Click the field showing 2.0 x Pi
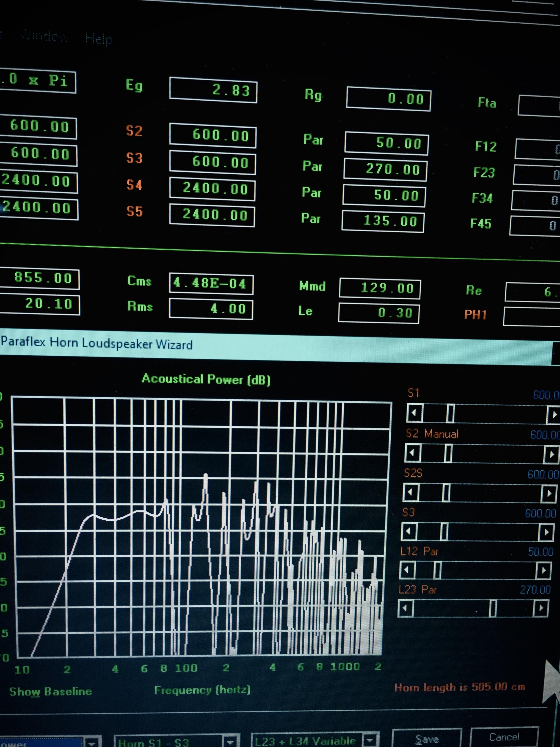This screenshot has width=560, height=747. point(38,81)
